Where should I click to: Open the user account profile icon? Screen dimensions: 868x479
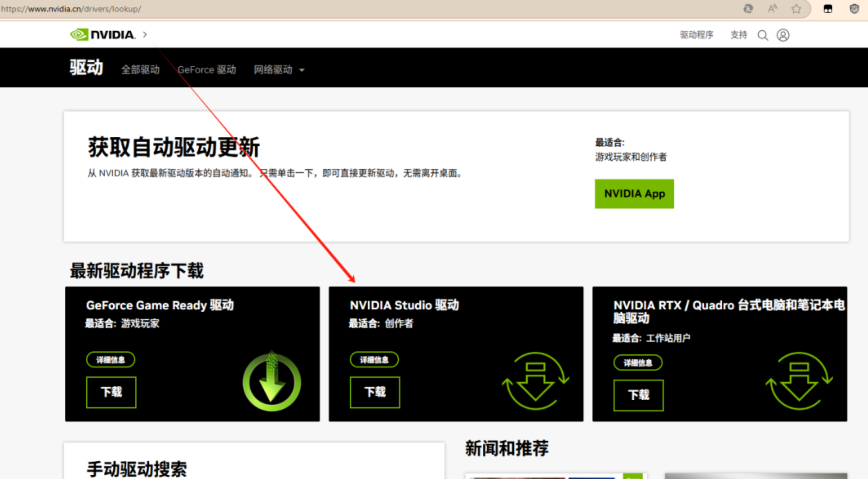pyautogui.click(x=783, y=35)
